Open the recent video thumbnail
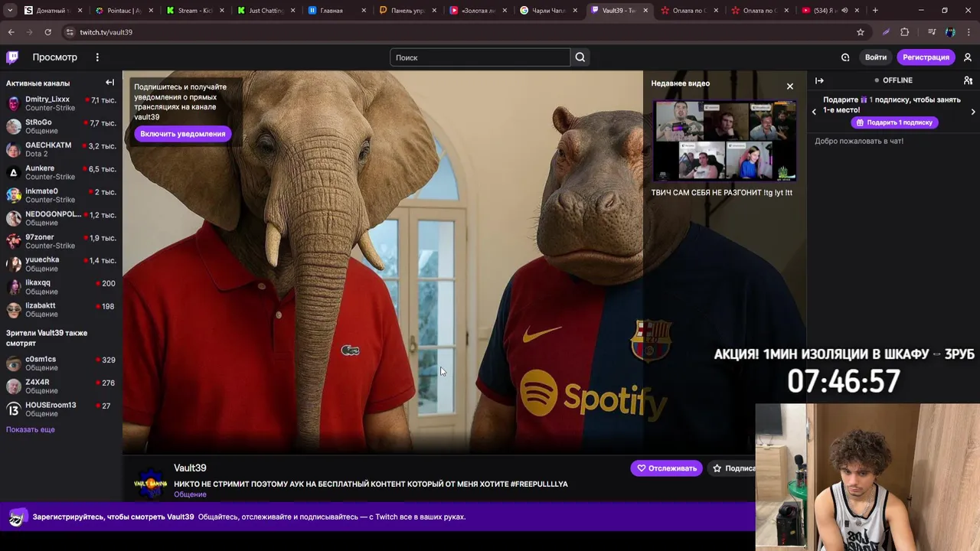Image resolution: width=980 pixels, height=551 pixels. [x=724, y=141]
